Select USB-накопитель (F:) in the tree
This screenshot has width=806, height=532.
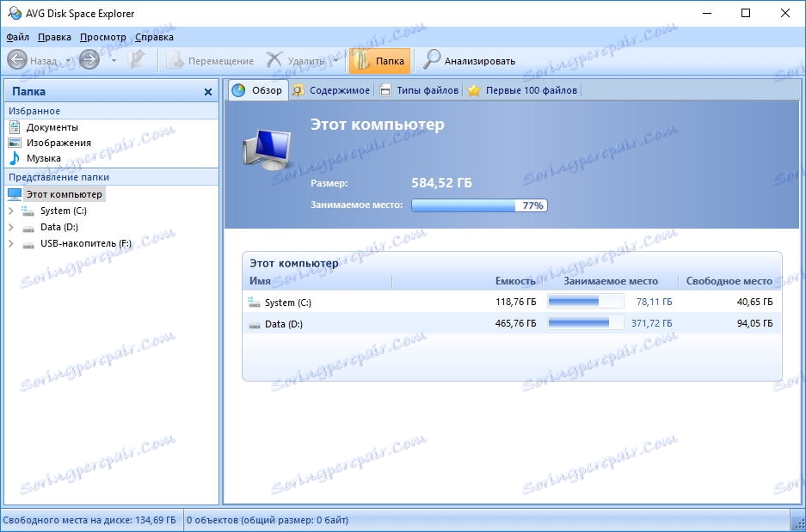(x=86, y=243)
